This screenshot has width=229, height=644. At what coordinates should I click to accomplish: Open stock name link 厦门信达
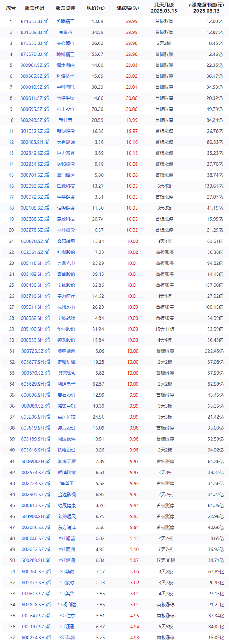coord(66,175)
